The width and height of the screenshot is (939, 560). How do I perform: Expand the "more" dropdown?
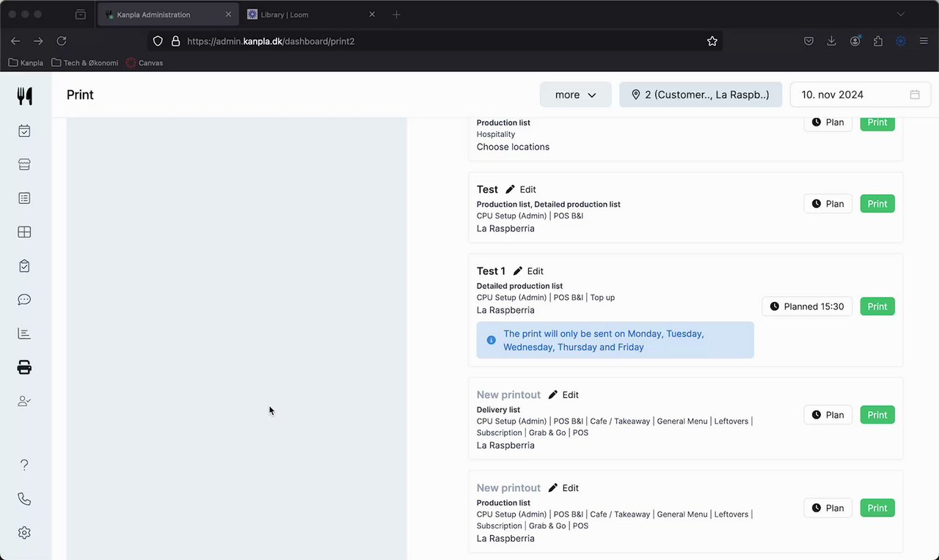tap(575, 95)
